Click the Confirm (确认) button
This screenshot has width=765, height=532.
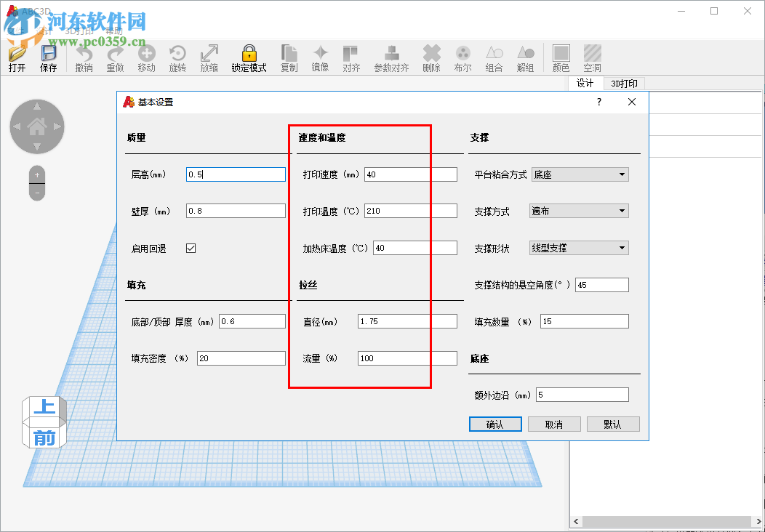pyautogui.click(x=495, y=424)
